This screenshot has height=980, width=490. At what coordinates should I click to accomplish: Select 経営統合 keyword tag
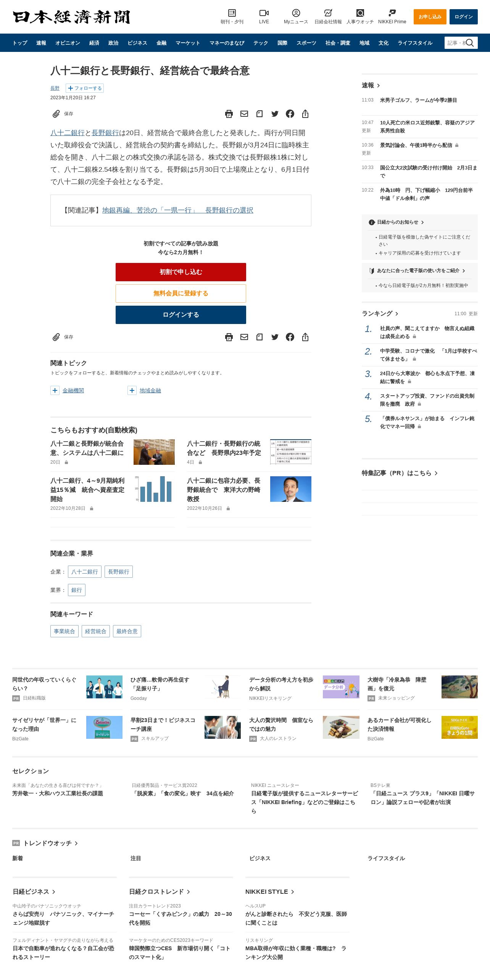[96, 631]
